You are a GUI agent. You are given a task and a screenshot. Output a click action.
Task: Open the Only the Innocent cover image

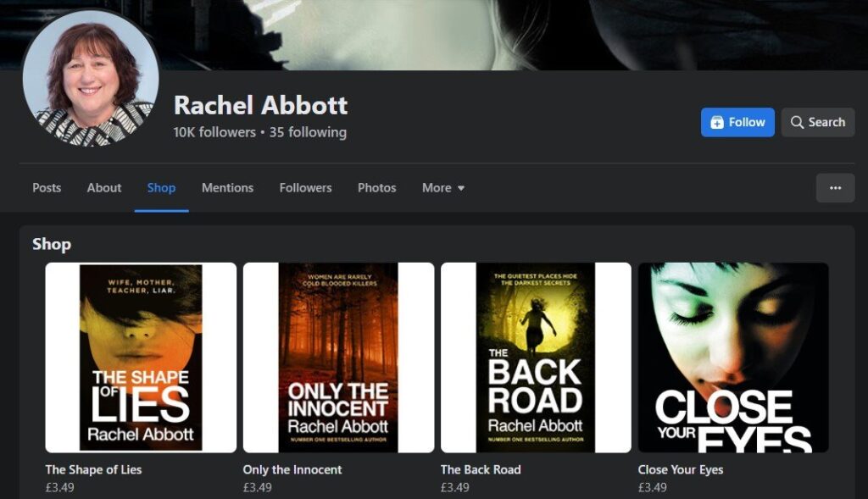click(x=338, y=356)
